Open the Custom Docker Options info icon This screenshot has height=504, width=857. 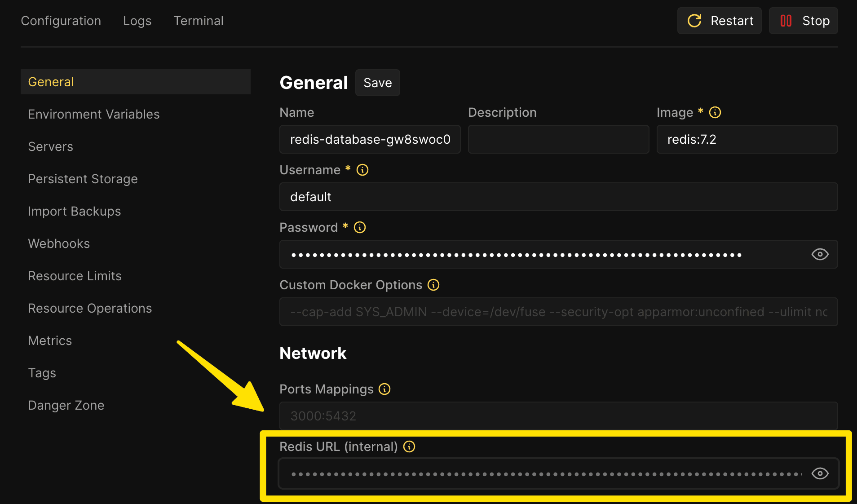[433, 285]
